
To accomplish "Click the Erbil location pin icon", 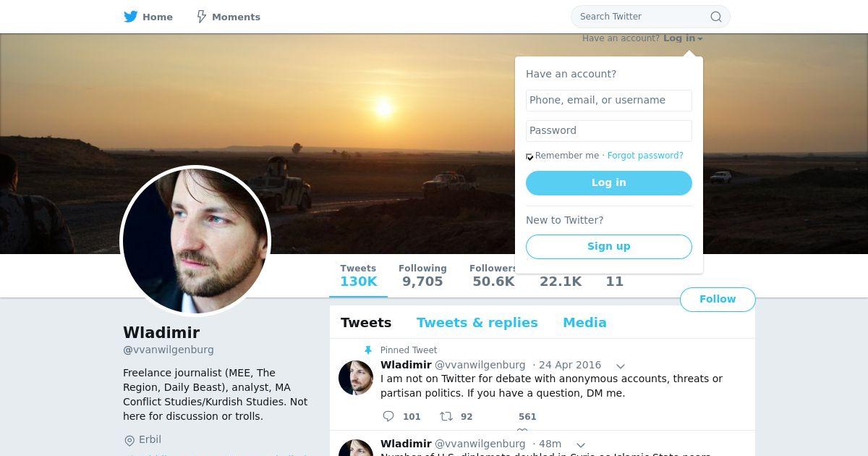I will coord(129,441).
